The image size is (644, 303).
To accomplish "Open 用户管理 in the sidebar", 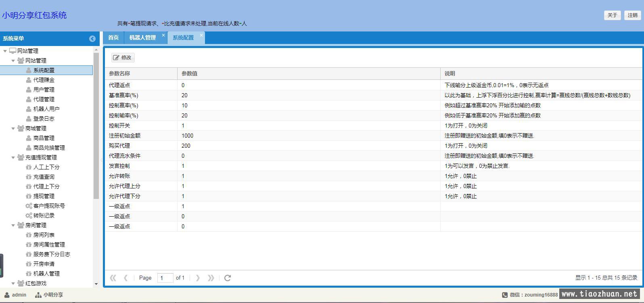I will click(44, 90).
